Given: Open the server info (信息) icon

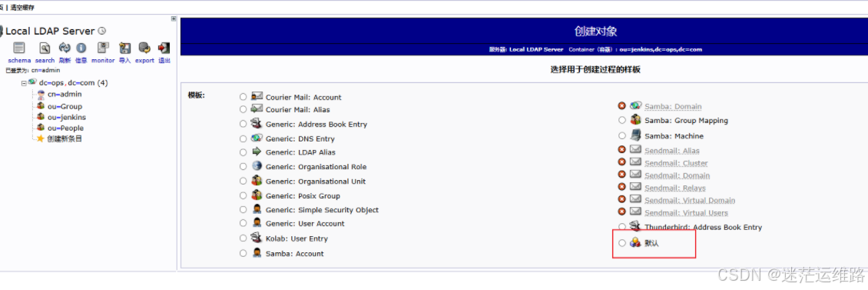Looking at the screenshot, I should (81, 48).
